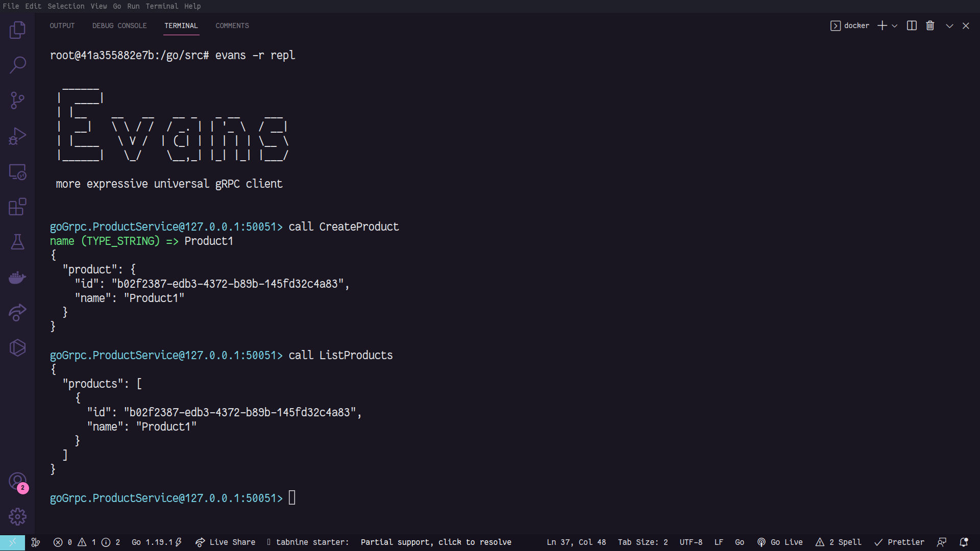Select Go language mode in status bar
980x551 pixels.
click(x=740, y=542)
